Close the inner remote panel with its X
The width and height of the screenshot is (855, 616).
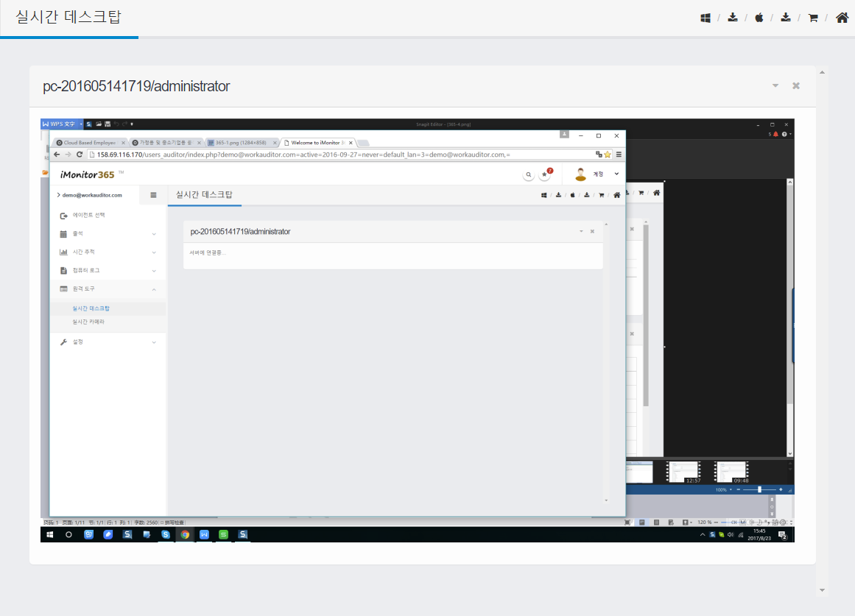click(592, 232)
